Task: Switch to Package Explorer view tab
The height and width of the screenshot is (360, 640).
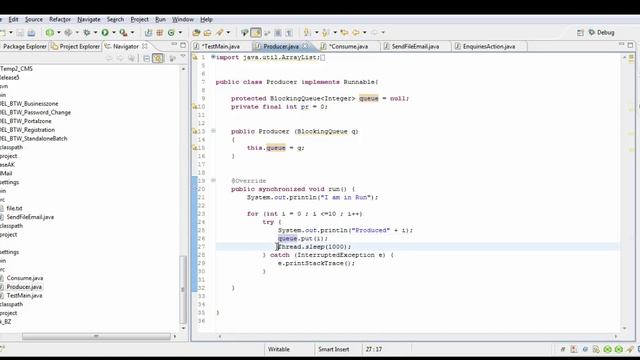Action: (x=24, y=47)
